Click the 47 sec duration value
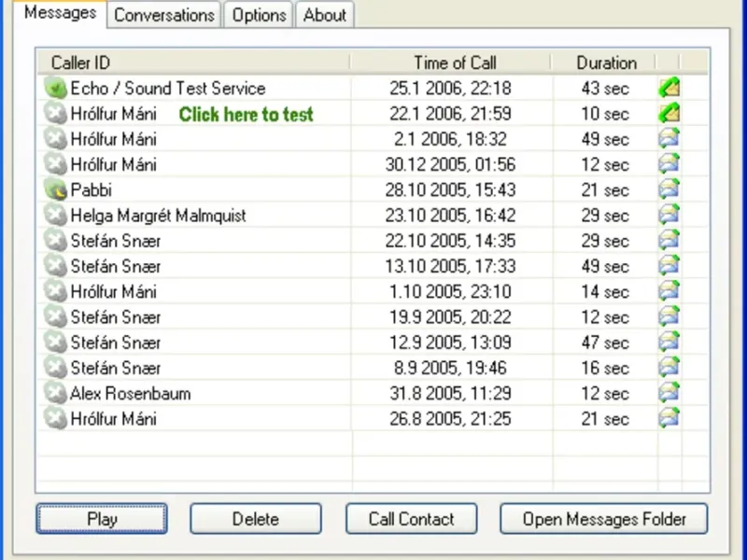This screenshot has width=747, height=560. (605, 343)
